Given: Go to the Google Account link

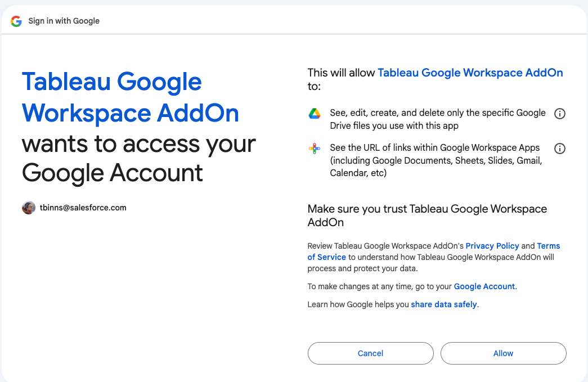Looking at the screenshot, I should tap(484, 286).
